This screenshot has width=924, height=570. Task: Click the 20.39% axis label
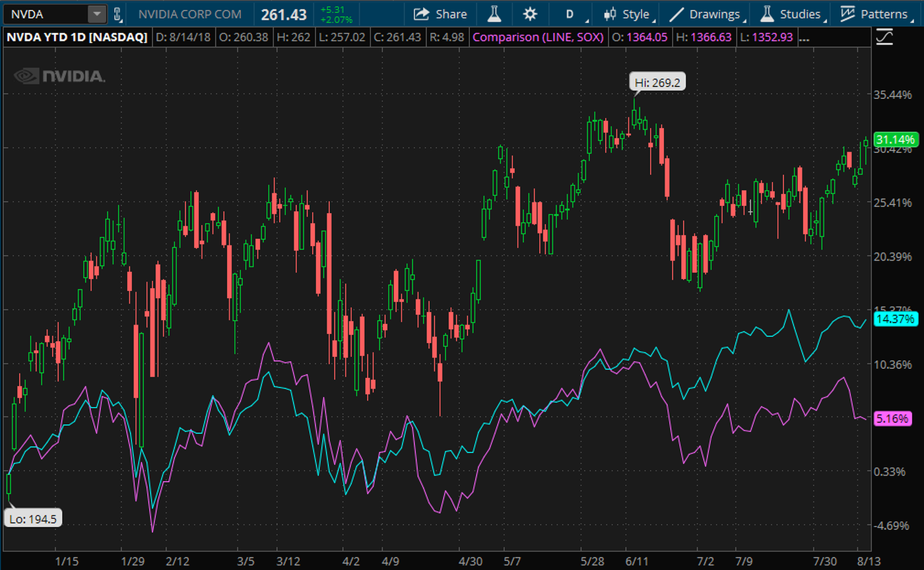892,256
